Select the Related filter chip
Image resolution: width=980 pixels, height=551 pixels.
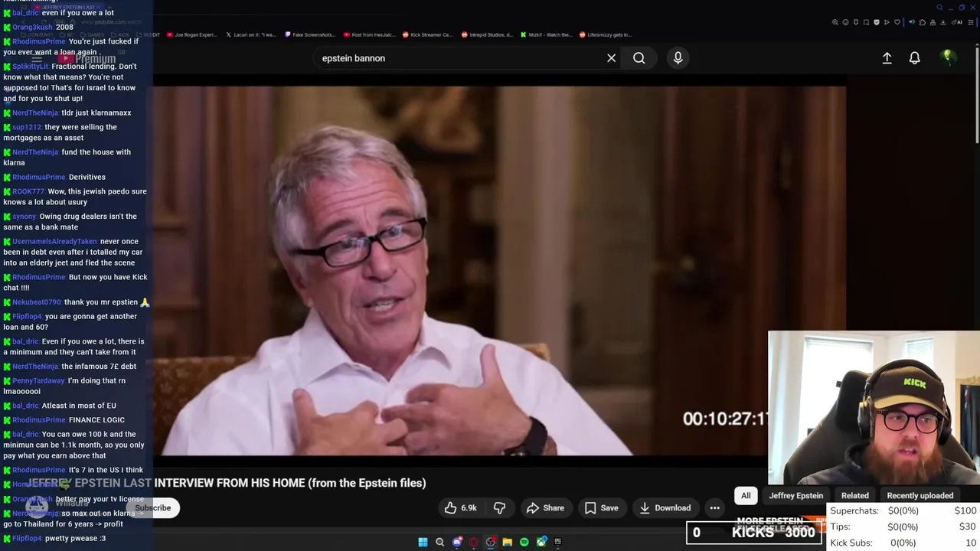point(855,495)
